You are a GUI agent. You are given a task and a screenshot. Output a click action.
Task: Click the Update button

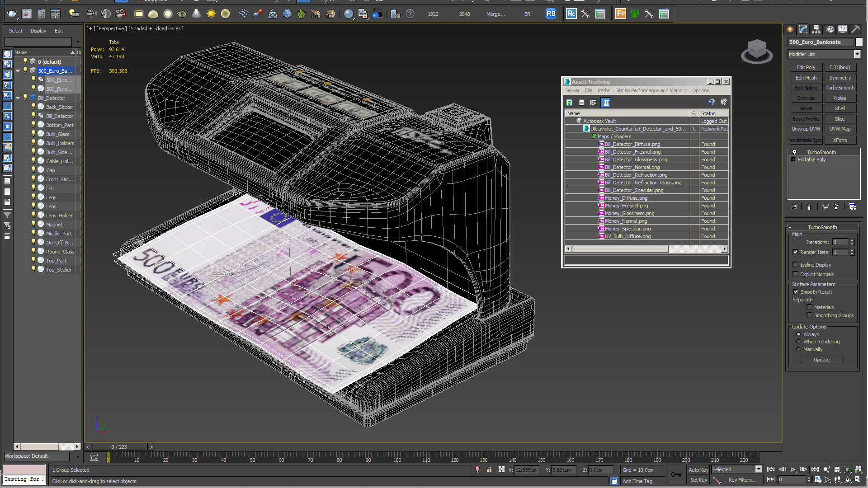point(821,360)
